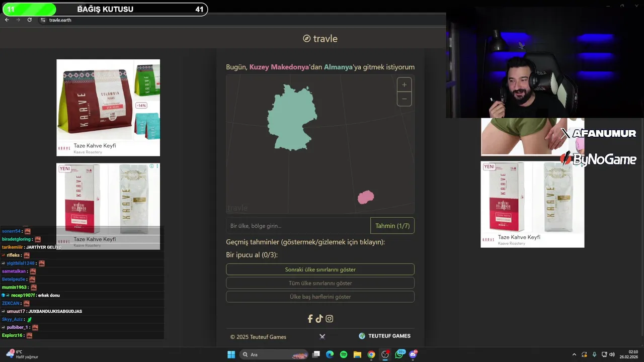Open Task View in taskbar
The height and width of the screenshot is (362, 644).
click(316, 354)
